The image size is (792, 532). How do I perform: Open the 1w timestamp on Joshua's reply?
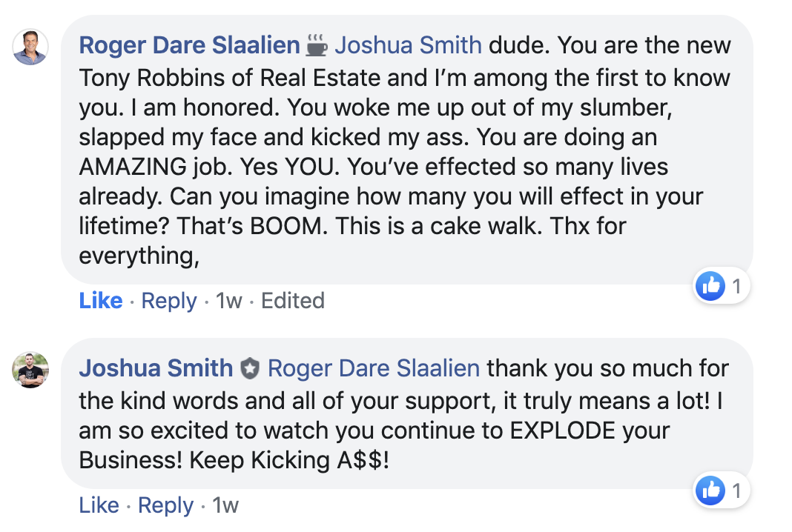(x=225, y=505)
